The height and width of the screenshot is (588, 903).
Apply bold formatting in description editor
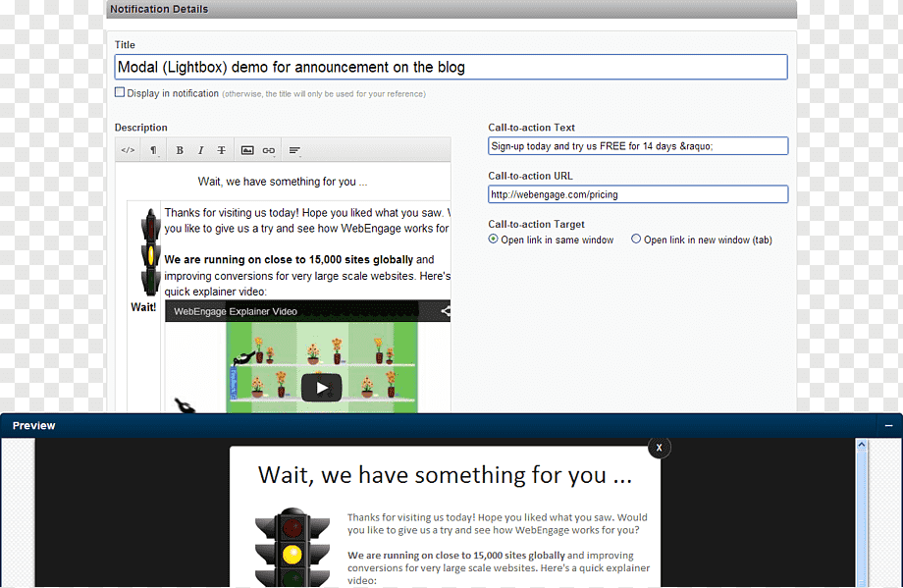[180, 150]
